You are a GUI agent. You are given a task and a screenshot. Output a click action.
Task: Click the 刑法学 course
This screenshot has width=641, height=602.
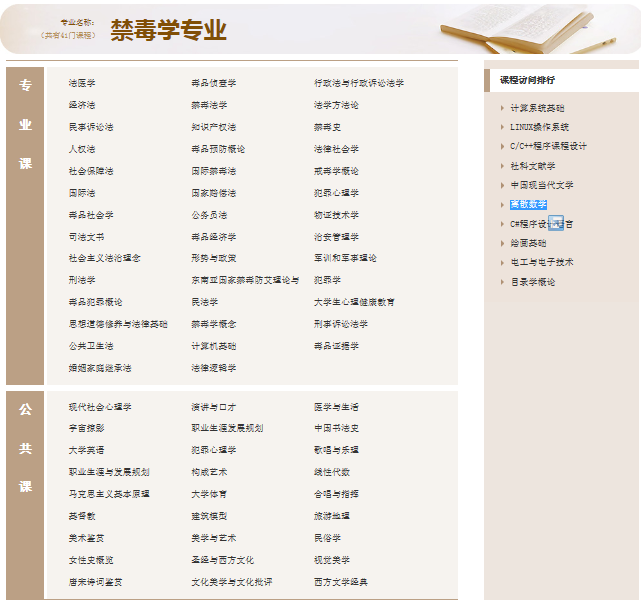point(82,280)
